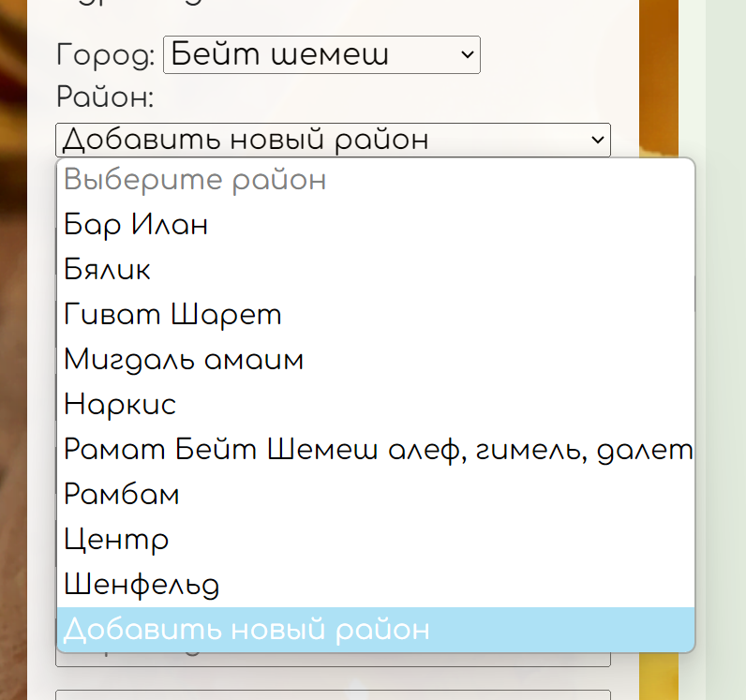The width and height of the screenshot is (746, 700).
Task: Click the Район label text
Action: pyautogui.click(x=105, y=97)
